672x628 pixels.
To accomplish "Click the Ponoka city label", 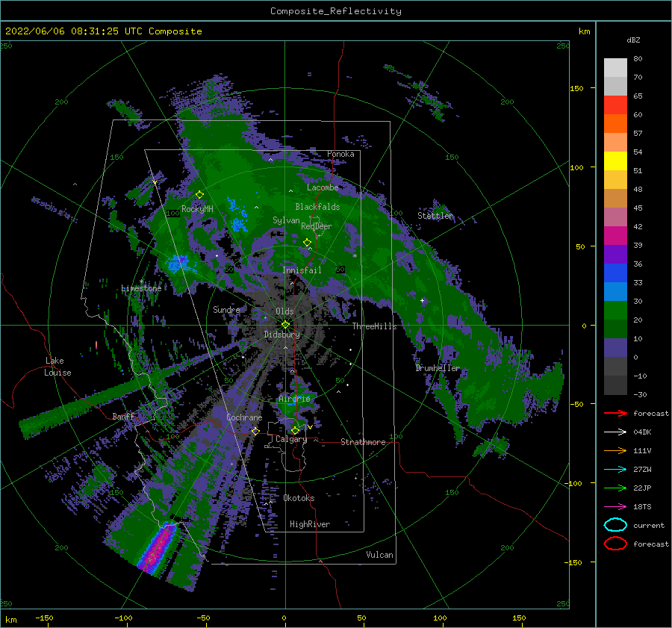I will click(340, 154).
